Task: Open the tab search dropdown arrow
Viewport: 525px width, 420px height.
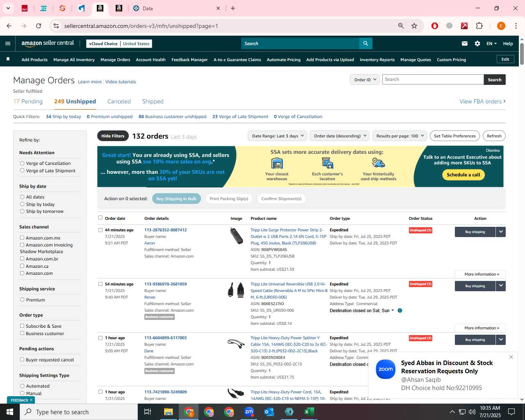Action: 8,8
